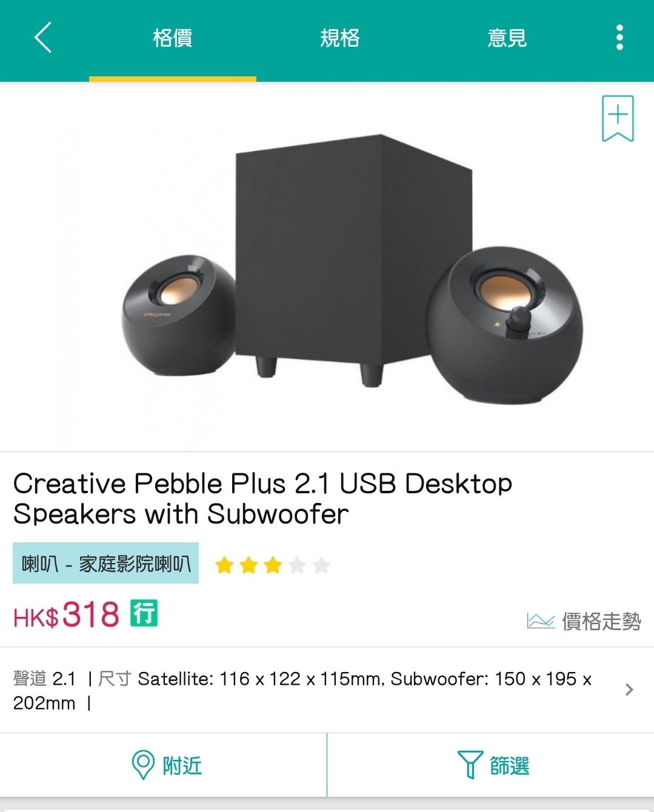Switch to the 意見 tab
Screen dimensions: 654x812
click(x=507, y=38)
